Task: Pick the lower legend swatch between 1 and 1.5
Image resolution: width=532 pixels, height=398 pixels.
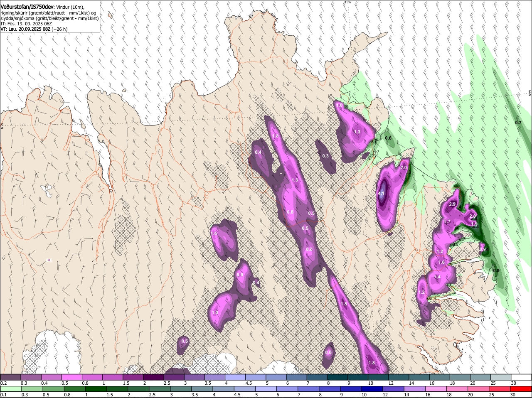Action: (x=96, y=388)
